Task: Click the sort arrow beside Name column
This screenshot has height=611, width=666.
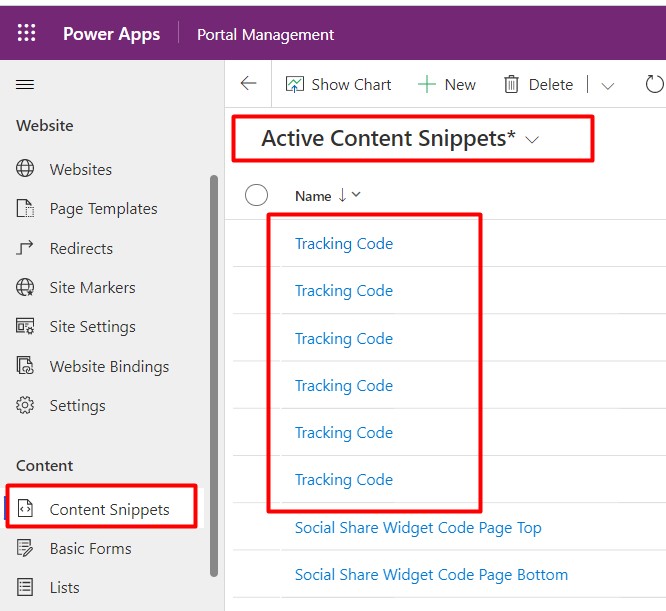Action: click(x=342, y=195)
